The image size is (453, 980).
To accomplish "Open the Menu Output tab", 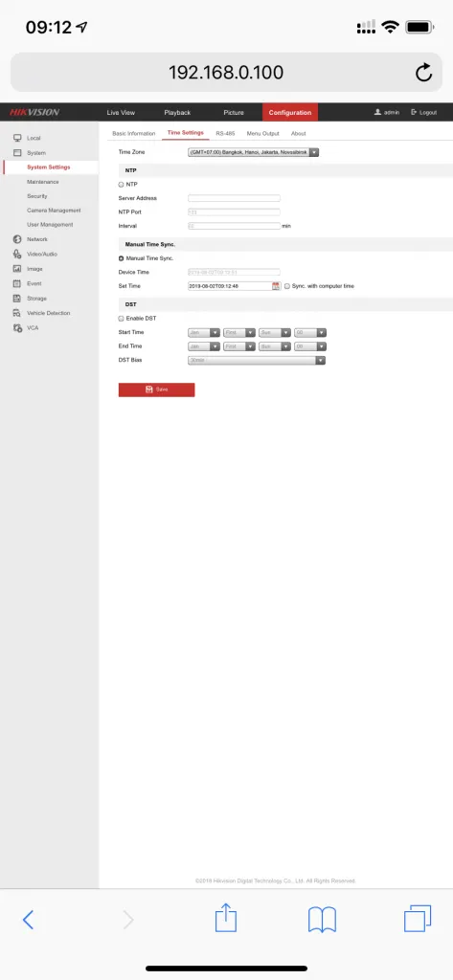I will (262, 133).
